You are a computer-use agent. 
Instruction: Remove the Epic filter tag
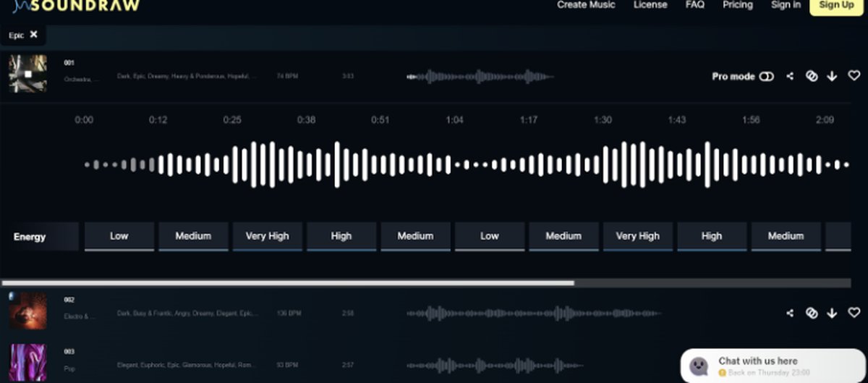pyautogui.click(x=34, y=34)
